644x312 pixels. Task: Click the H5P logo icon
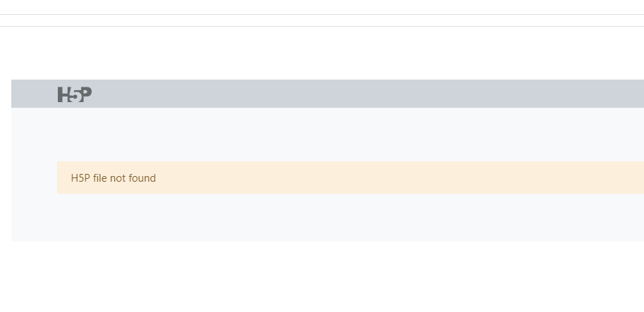point(74,94)
